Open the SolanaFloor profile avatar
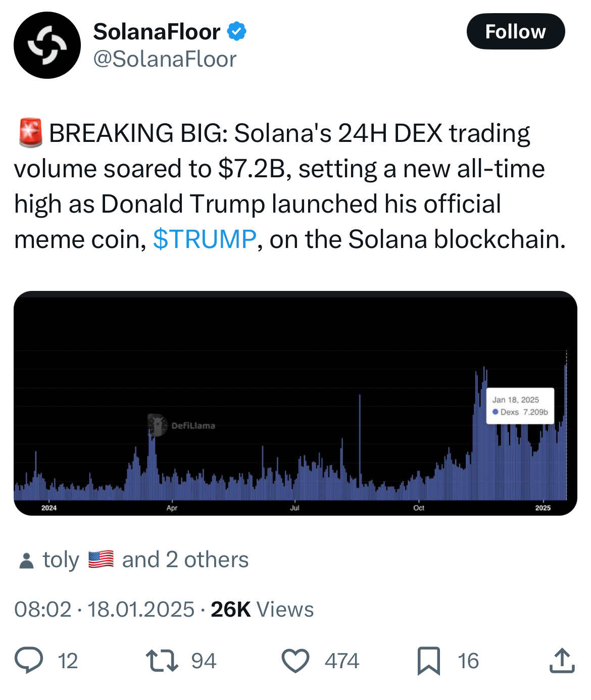This screenshot has height=700, width=591. (47, 45)
